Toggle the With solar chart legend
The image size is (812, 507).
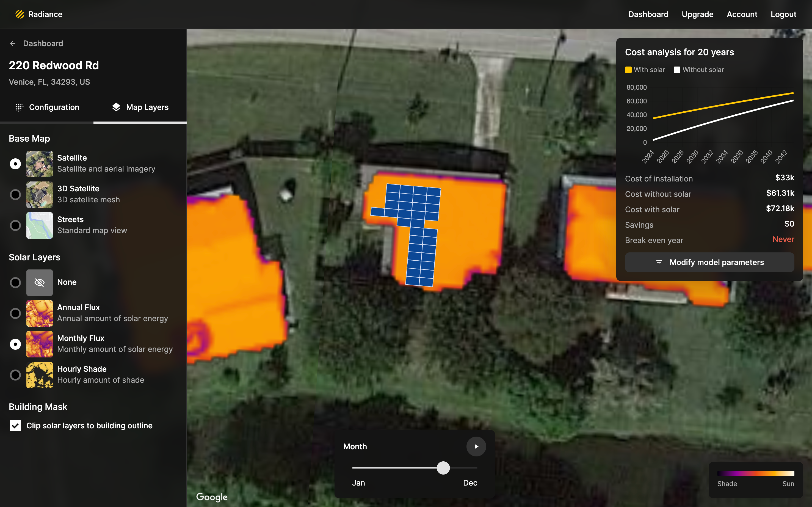(x=645, y=70)
